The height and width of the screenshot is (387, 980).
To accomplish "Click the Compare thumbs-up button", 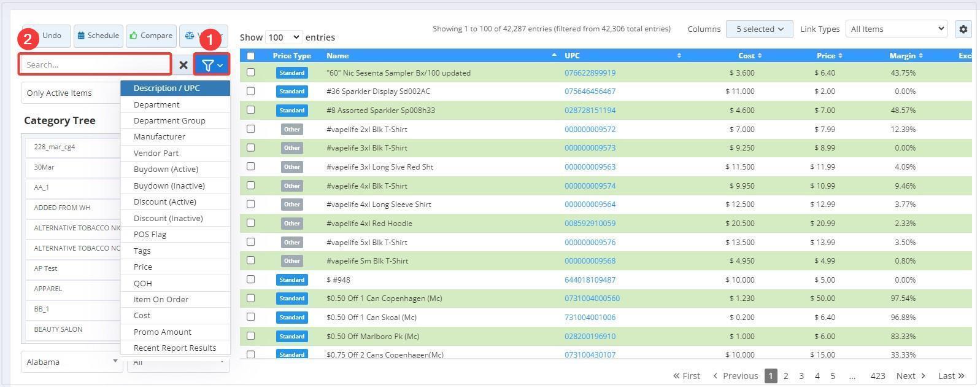I will (x=151, y=36).
